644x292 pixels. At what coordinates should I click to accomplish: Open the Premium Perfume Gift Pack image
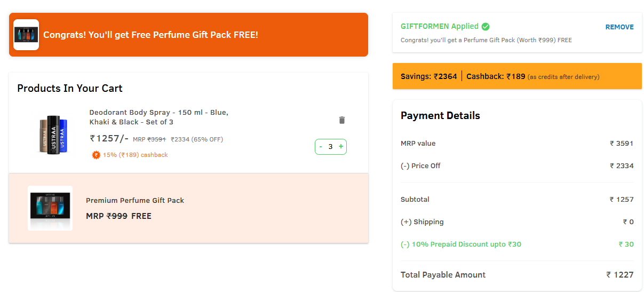click(x=50, y=208)
